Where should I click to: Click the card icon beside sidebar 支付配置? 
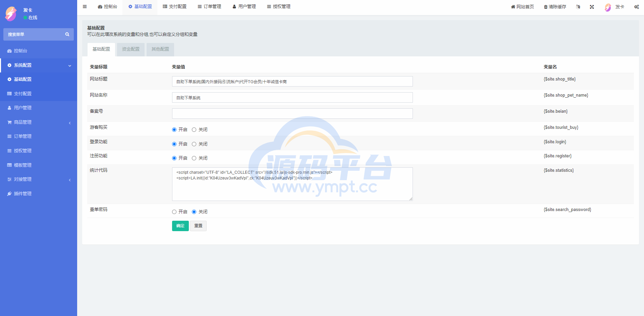pos(9,94)
